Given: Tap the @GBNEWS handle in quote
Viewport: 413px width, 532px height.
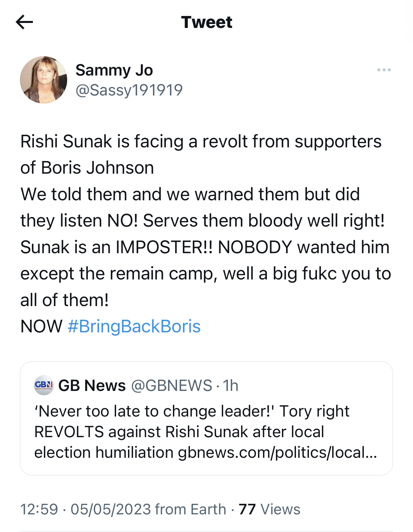Looking at the screenshot, I should 172,386.
